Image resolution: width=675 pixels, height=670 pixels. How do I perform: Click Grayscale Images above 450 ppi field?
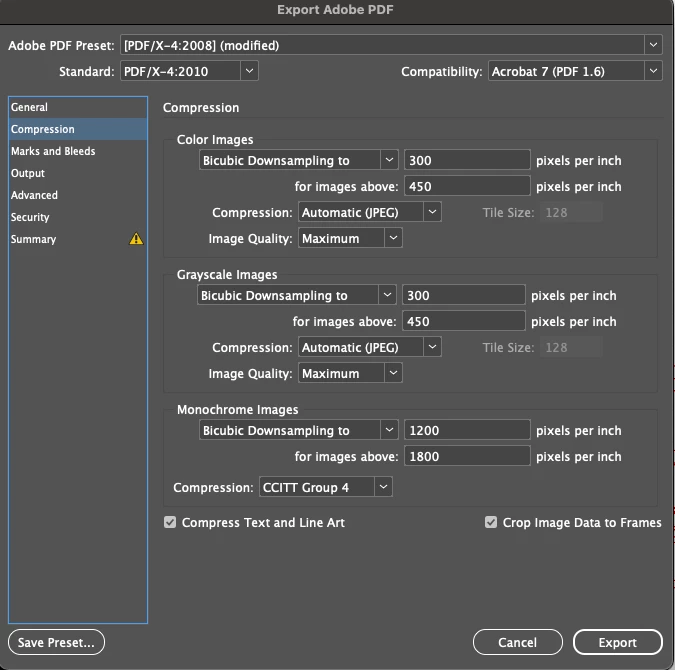464,321
